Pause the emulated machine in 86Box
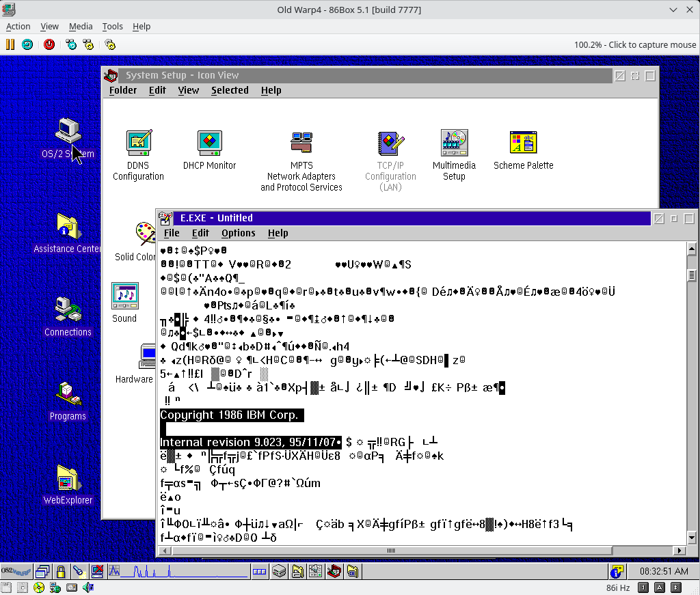The height and width of the screenshot is (595, 700). pos(10,44)
